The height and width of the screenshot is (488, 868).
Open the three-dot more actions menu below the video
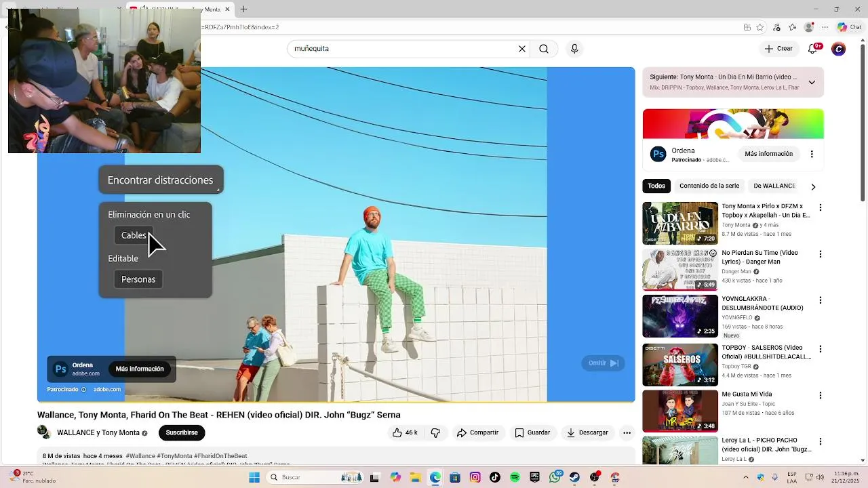click(627, 432)
